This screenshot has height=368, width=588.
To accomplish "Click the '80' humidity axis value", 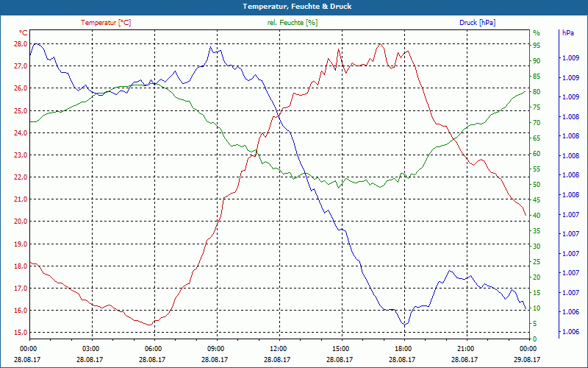I will point(537,91).
